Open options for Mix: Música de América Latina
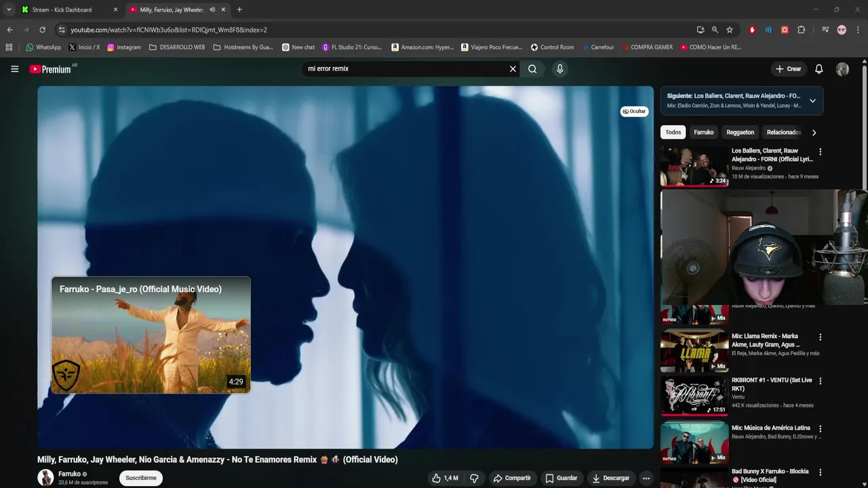868x488 pixels. pyautogui.click(x=820, y=428)
